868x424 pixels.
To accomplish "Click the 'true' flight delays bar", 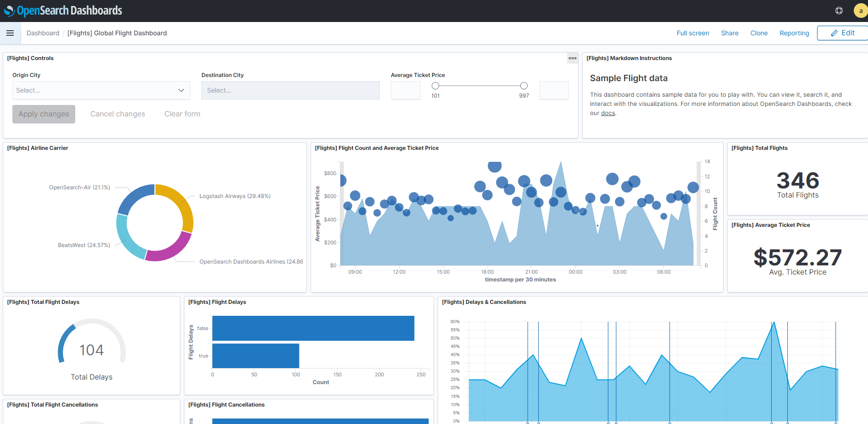I will [x=256, y=356].
